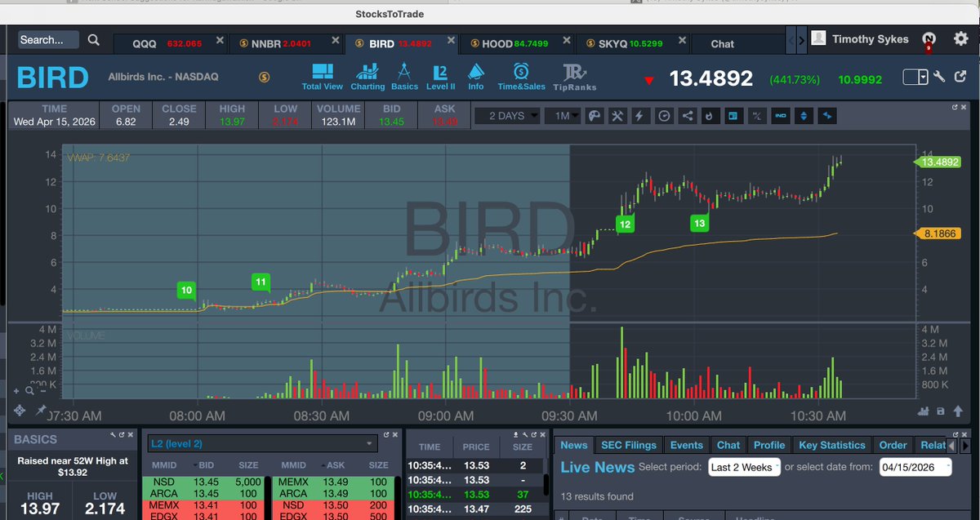Open the top Chat tab

[722, 44]
